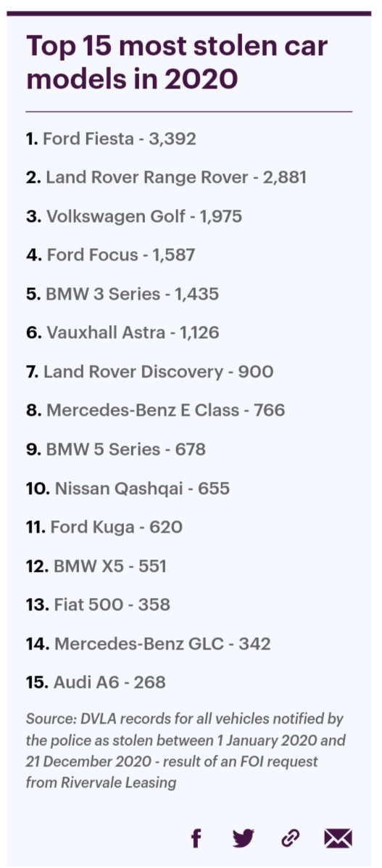This screenshot has width=382, height=868.
Task: Click the Vauxhall Astra - 1,126 entry
Action: tap(123, 332)
